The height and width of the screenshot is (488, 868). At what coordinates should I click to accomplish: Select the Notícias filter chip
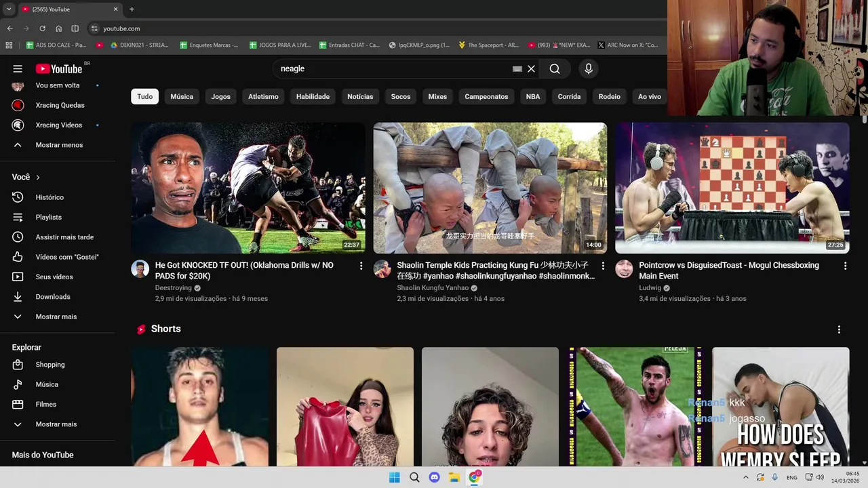pyautogui.click(x=360, y=96)
